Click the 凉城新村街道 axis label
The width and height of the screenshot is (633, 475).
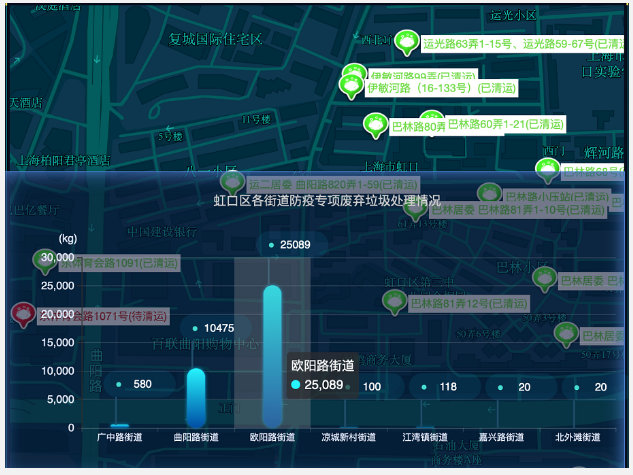(x=348, y=437)
